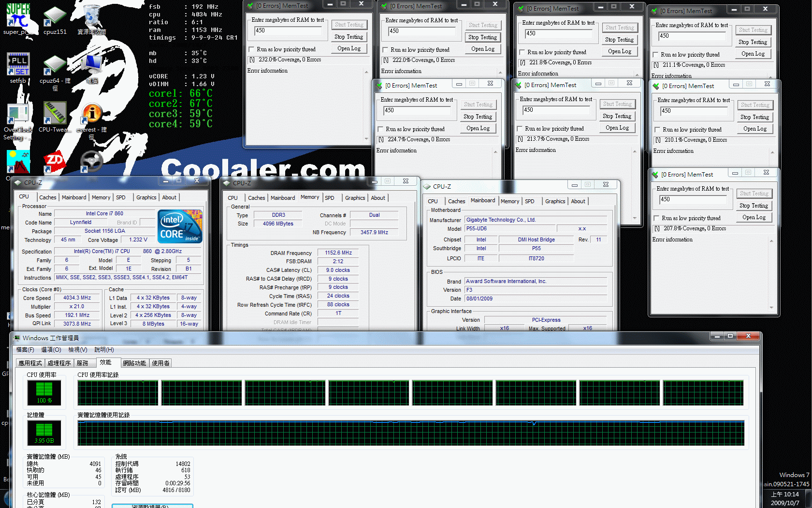Open CPU tab in CPU-Z Mainboard window

click(x=433, y=201)
